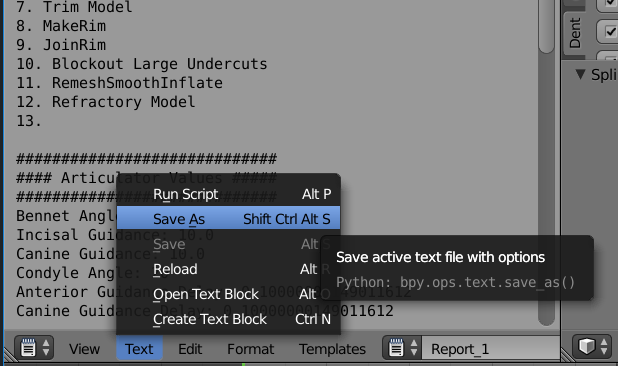Select Reload in the Text menu
Viewport: 618px width, 366px height.
(228, 269)
